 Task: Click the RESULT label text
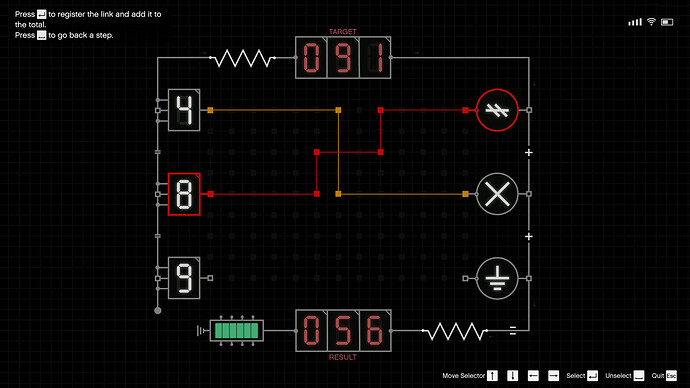pyautogui.click(x=343, y=357)
